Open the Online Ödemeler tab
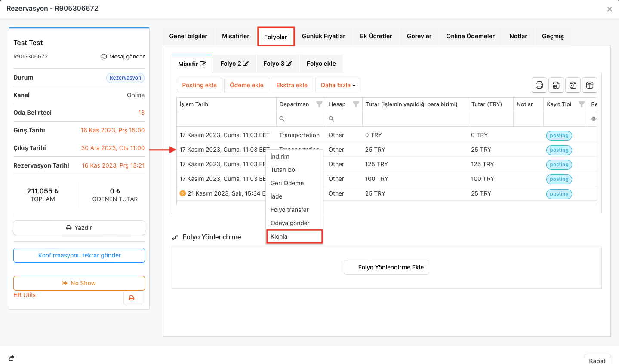Viewport: 619px width, 364px height. coord(470,36)
